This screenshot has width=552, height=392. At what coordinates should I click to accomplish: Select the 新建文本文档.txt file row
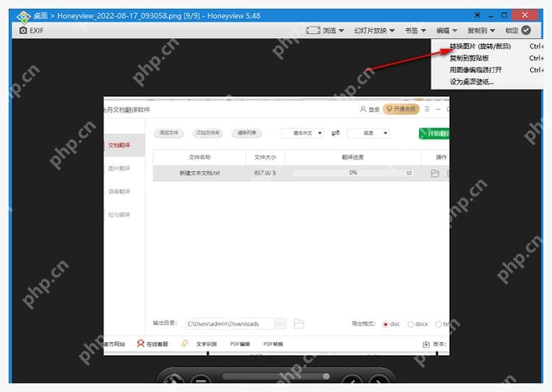coord(301,173)
